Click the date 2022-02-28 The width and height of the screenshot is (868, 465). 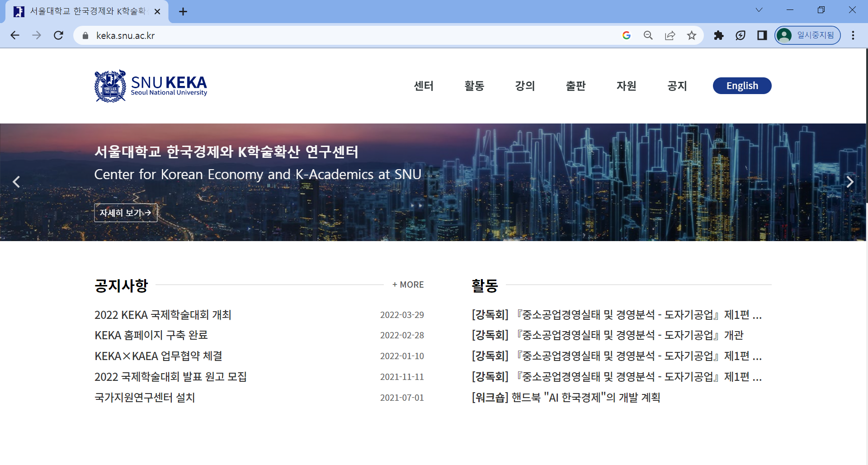402,335
